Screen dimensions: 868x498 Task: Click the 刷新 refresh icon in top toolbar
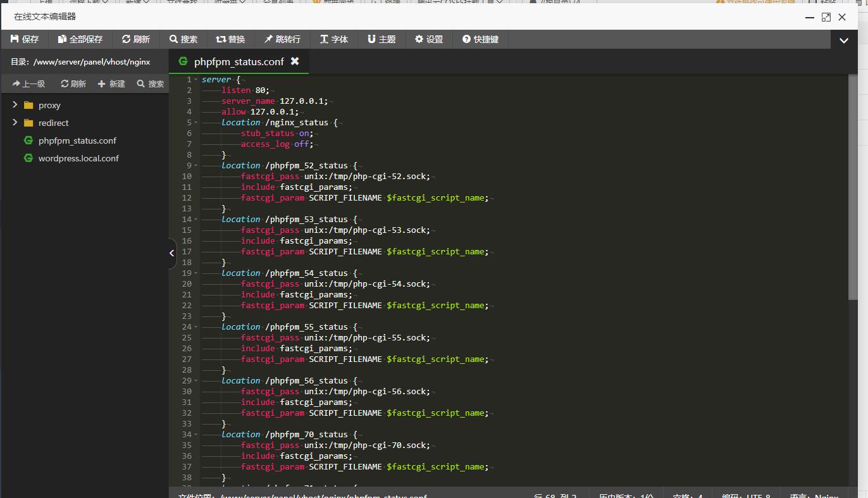point(135,39)
